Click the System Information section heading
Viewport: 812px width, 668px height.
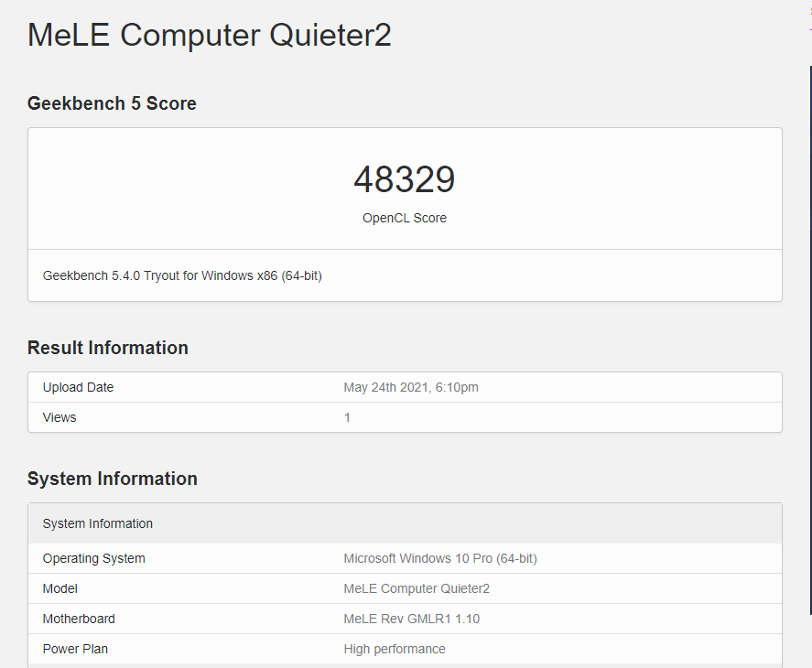pos(113,479)
